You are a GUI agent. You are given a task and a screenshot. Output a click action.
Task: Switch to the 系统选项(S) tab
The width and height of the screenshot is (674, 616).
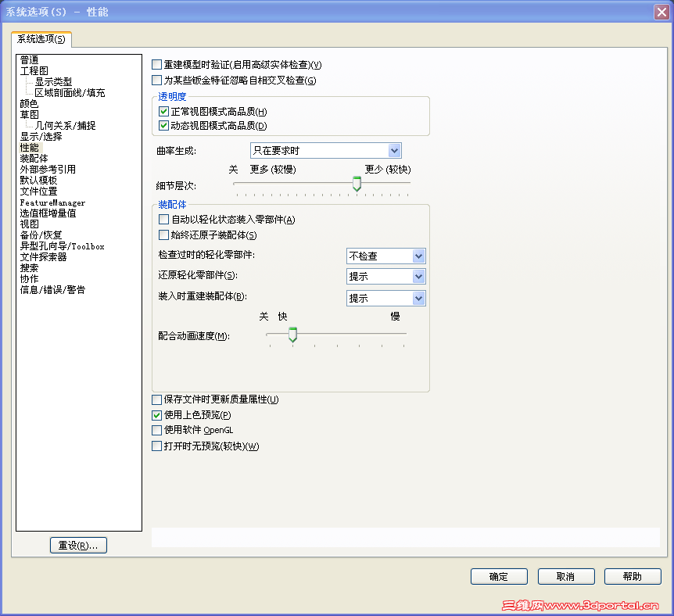coord(41,38)
